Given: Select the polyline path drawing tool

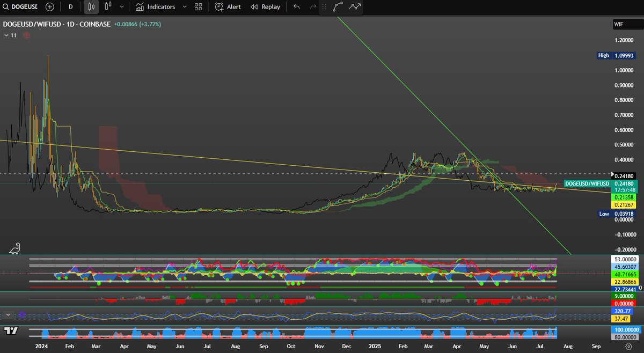Looking at the screenshot, I should (x=355, y=7).
